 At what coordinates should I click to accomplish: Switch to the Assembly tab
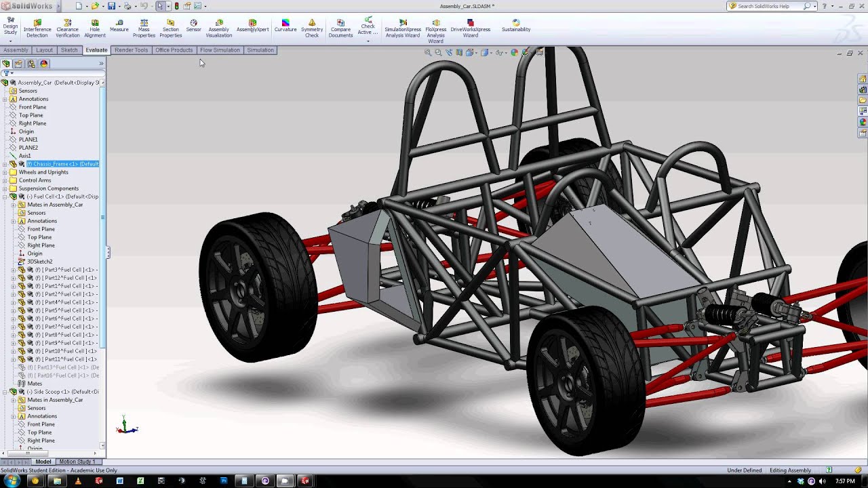pos(16,50)
